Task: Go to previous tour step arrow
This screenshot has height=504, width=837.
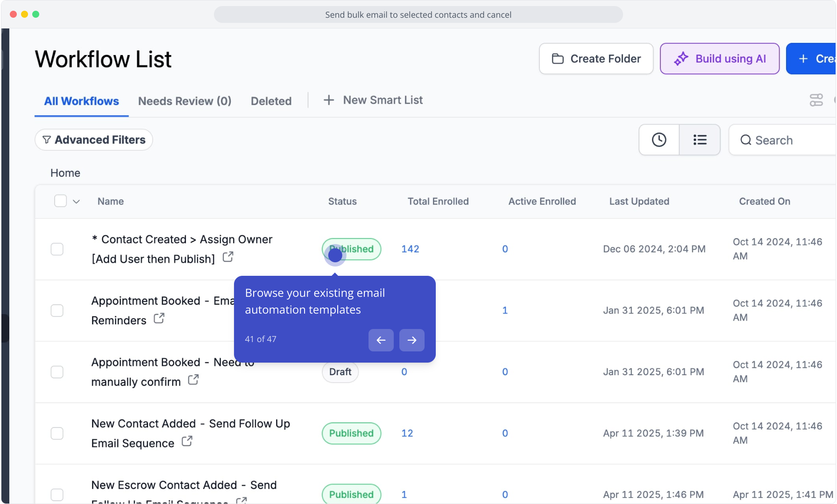Action: coord(381,340)
